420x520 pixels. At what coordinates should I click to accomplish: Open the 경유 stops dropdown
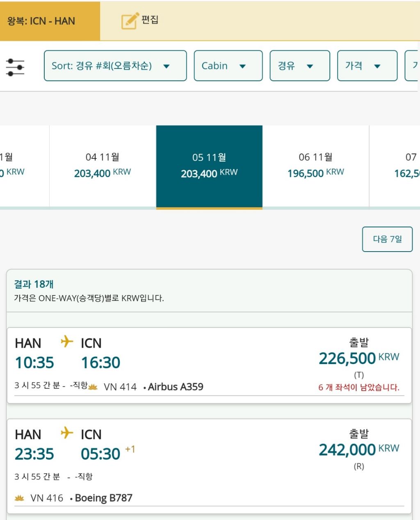pyautogui.click(x=299, y=66)
